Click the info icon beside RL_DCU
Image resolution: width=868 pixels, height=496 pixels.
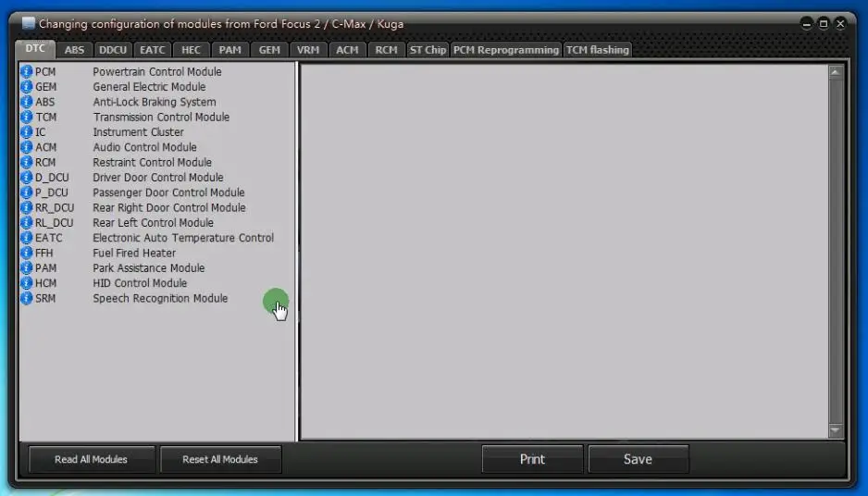(x=26, y=222)
